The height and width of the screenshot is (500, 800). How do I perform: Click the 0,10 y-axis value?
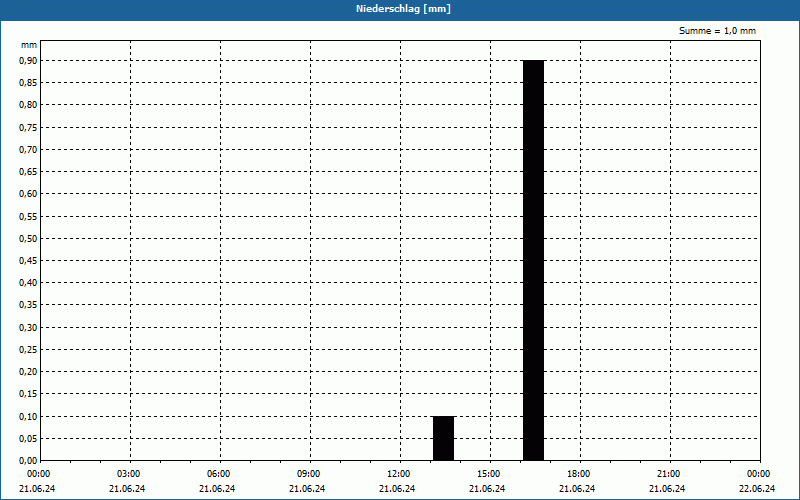coord(29,416)
